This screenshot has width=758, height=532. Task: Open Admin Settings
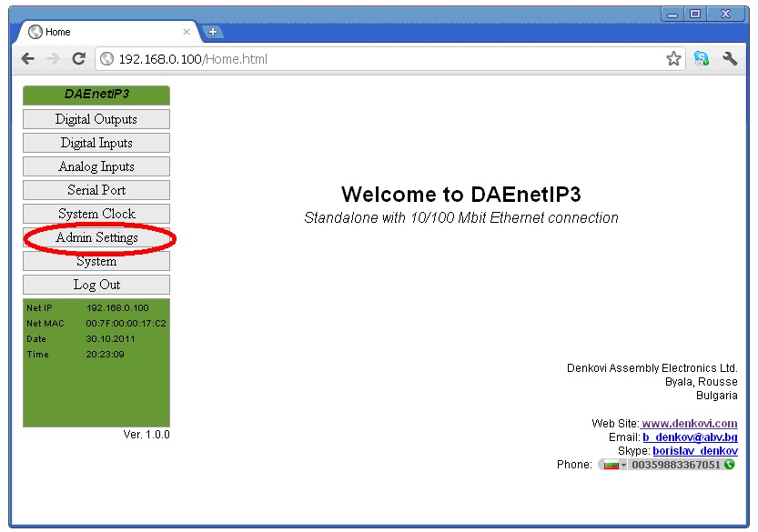(x=96, y=237)
